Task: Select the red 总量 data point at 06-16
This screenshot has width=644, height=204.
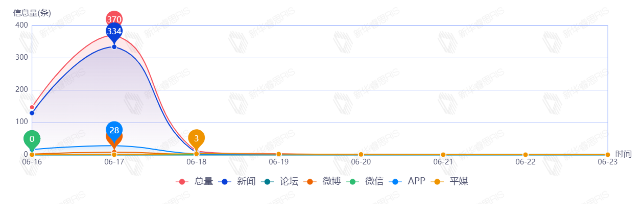Action: click(32, 107)
